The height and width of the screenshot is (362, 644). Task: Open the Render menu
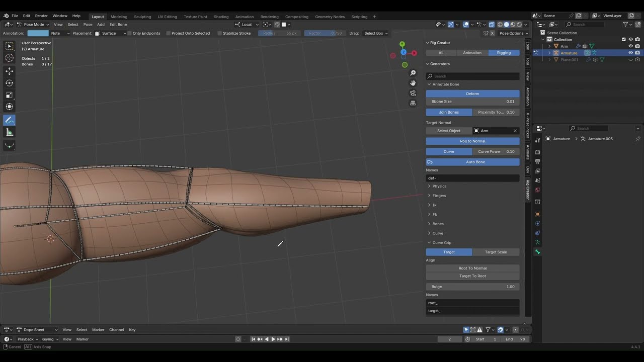pyautogui.click(x=41, y=16)
